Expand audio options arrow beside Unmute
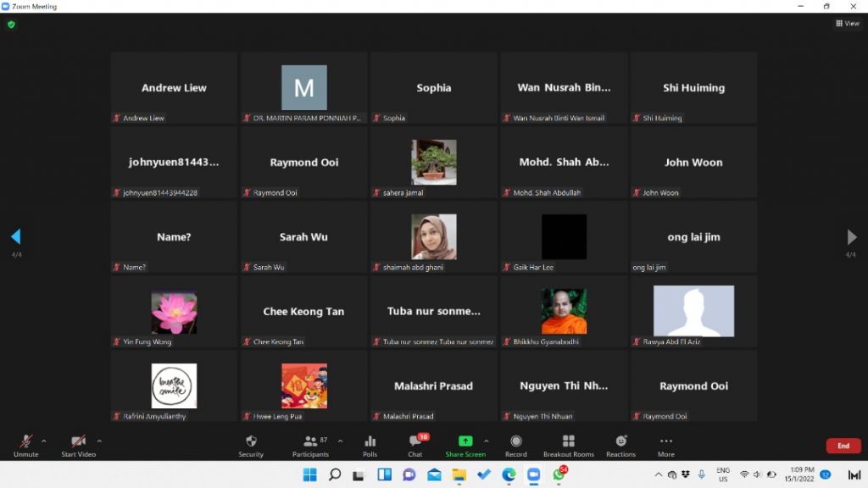Viewport: 868px width, 488px height. (44, 441)
